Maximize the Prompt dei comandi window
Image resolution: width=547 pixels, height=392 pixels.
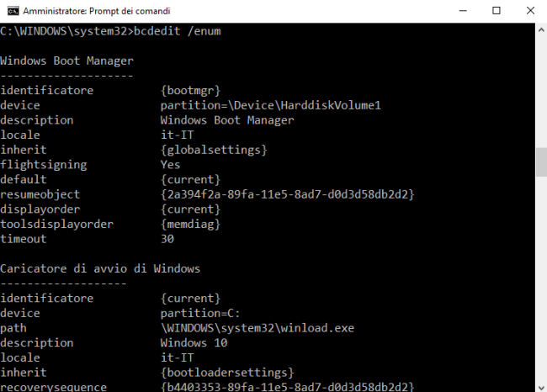pyautogui.click(x=496, y=11)
